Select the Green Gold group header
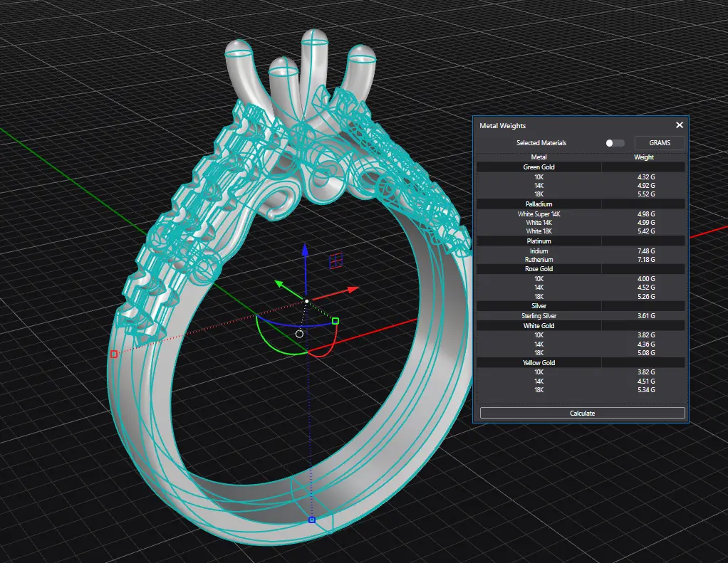Image resolution: width=728 pixels, height=563 pixels. (539, 167)
